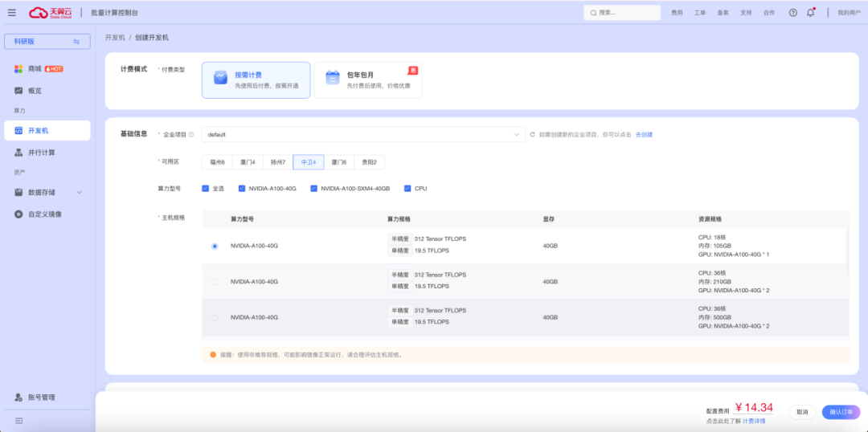Click the 算力规格 column header
This screenshot has width=868, height=432.
point(399,219)
